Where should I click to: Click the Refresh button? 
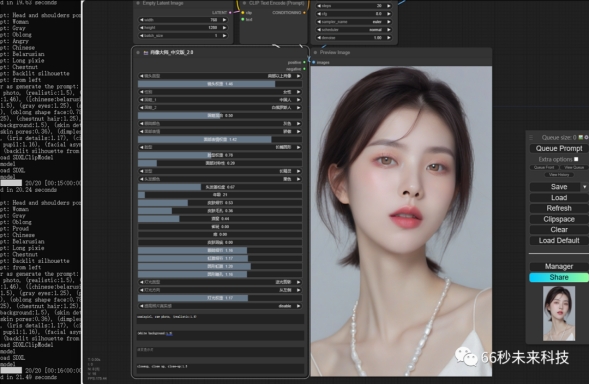point(559,208)
